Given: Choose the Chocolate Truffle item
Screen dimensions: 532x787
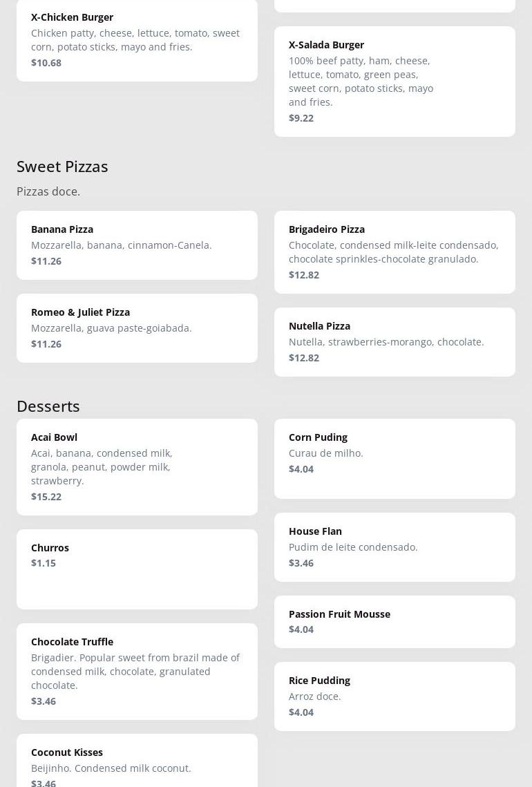Looking at the screenshot, I should pyautogui.click(x=137, y=671).
